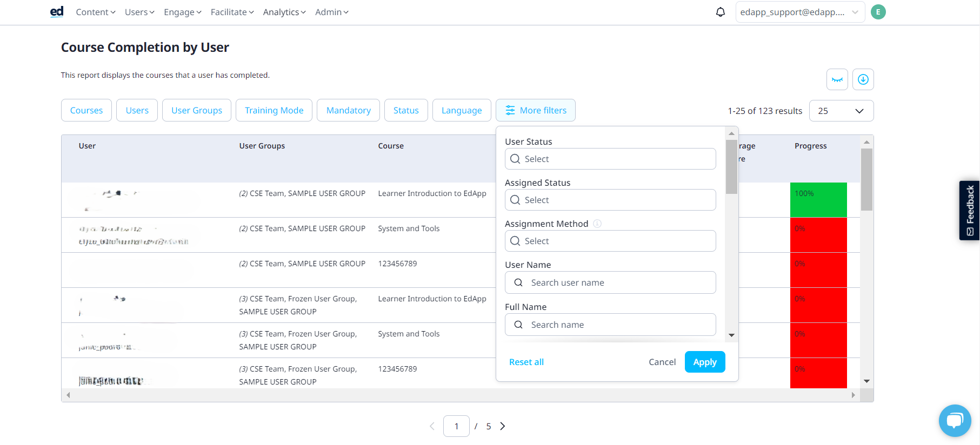Expand the account email dropdown

point(800,12)
